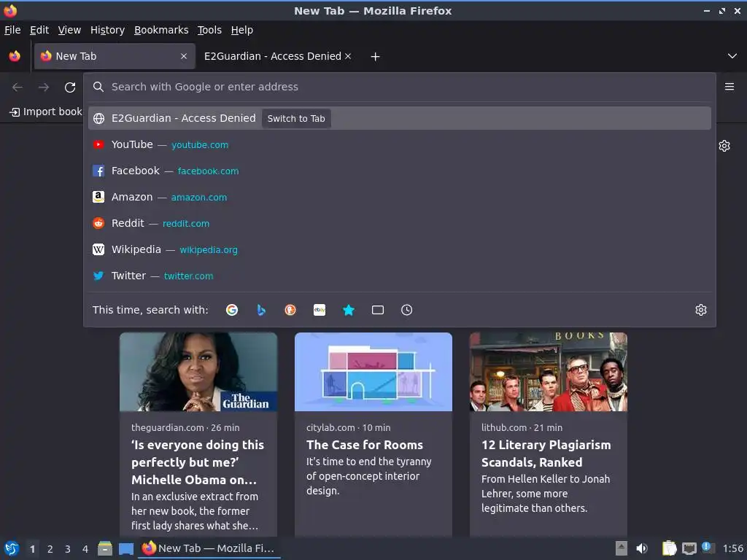Click the Firefox View icon left of tabs
Image resolution: width=747 pixels, height=560 pixels.
click(15, 56)
